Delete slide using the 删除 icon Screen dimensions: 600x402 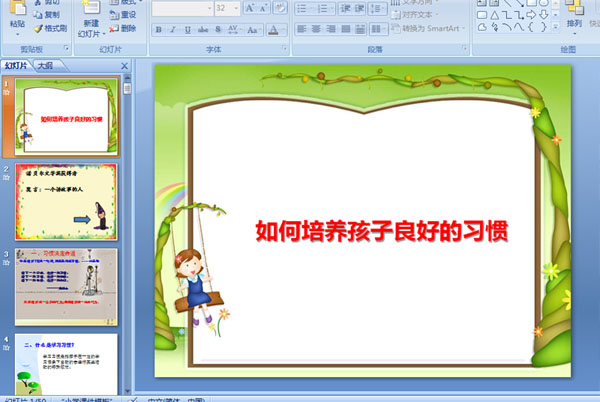coord(114,28)
